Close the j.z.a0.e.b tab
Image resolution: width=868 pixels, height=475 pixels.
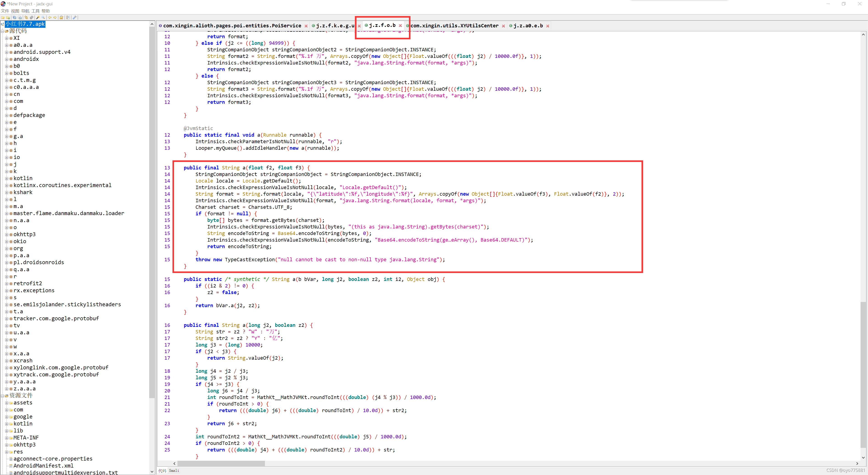tap(547, 26)
